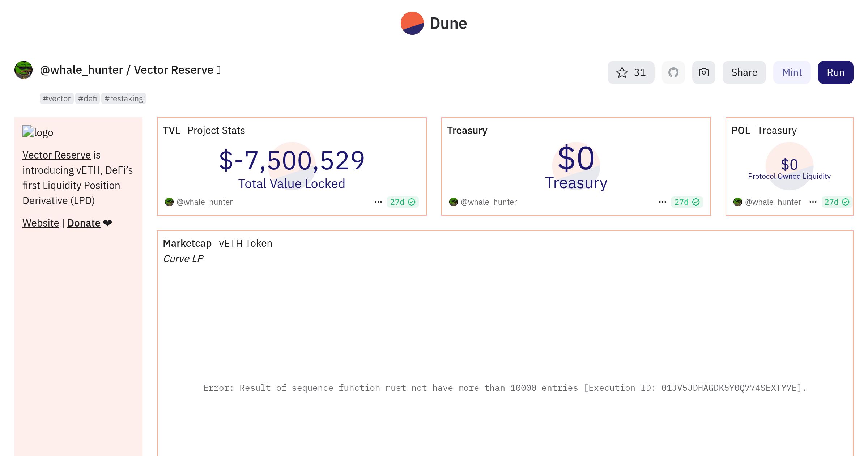Select the #restaking tag
Image resolution: width=868 pixels, height=456 pixels.
coord(124,98)
